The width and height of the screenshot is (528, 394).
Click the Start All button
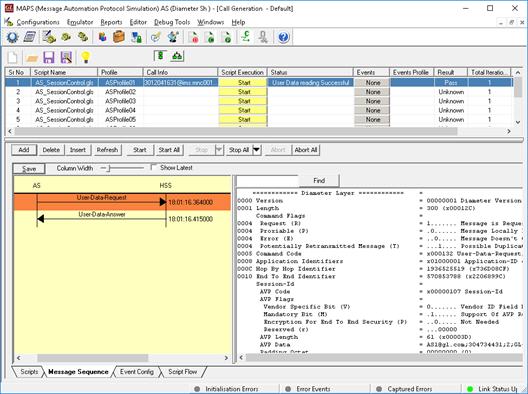169,150
